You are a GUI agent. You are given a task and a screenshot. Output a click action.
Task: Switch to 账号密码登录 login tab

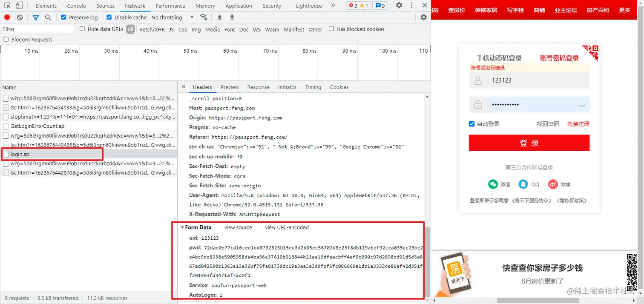pos(559,58)
